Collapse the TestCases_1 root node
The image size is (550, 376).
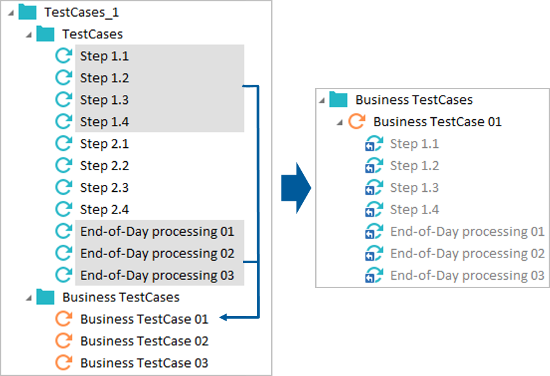[11, 13]
